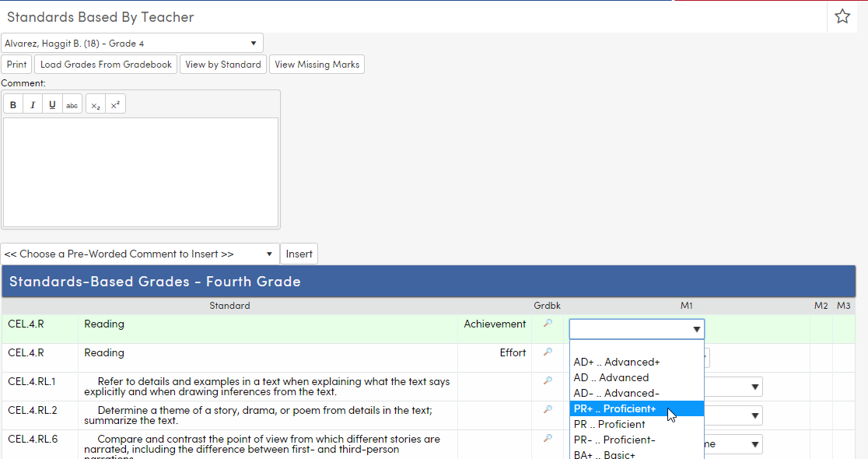Apply italic formatting in the comment editor
Image resolution: width=868 pixels, height=459 pixels.
point(32,103)
